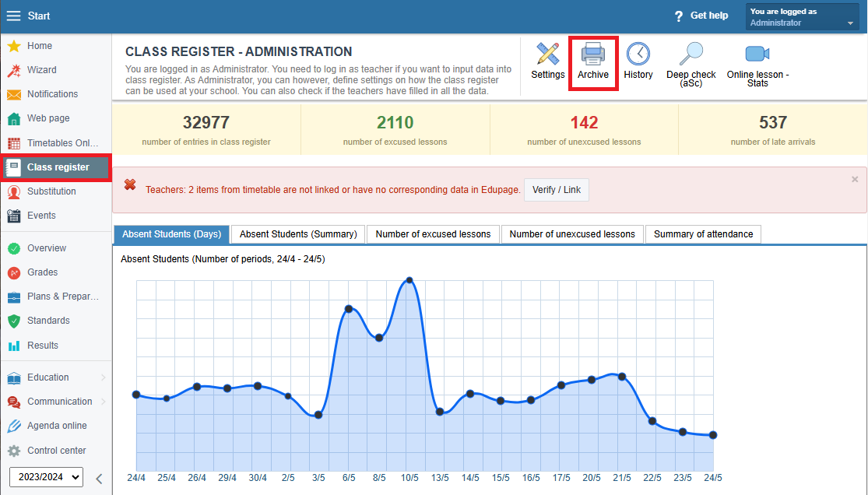Click the 32977 entries count

click(206, 122)
